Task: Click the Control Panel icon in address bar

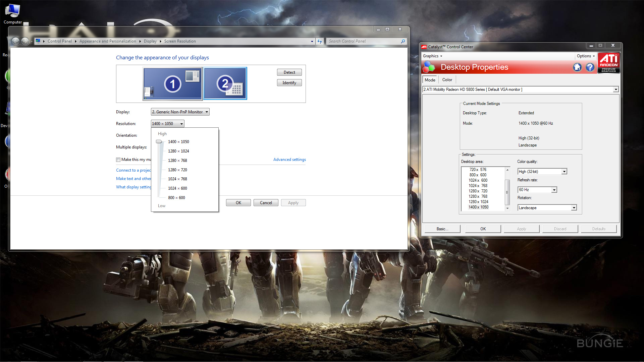Action: [38, 41]
